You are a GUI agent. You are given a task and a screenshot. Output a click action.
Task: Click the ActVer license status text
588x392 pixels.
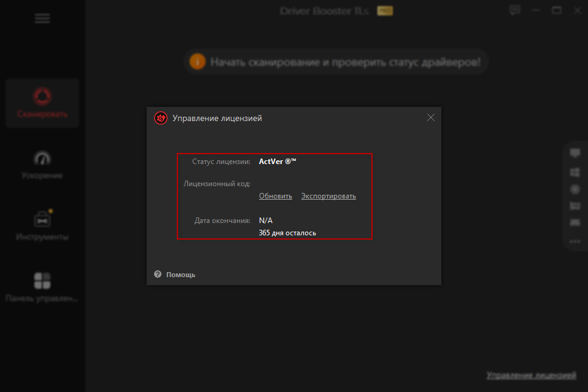[x=277, y=162]
